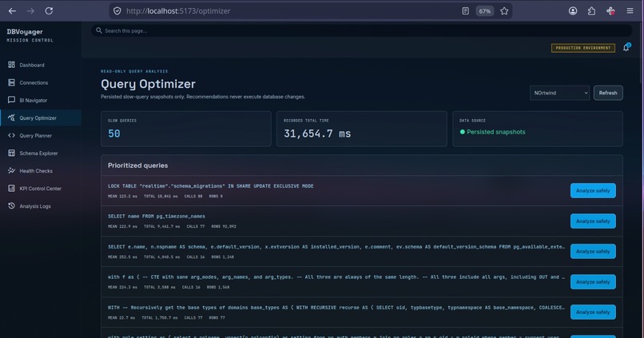Image resolution: width=644 pixels, height=338 pixels.
Task: Analyze safely the LOCK TABLE query
Action: [x=593, y=190]
